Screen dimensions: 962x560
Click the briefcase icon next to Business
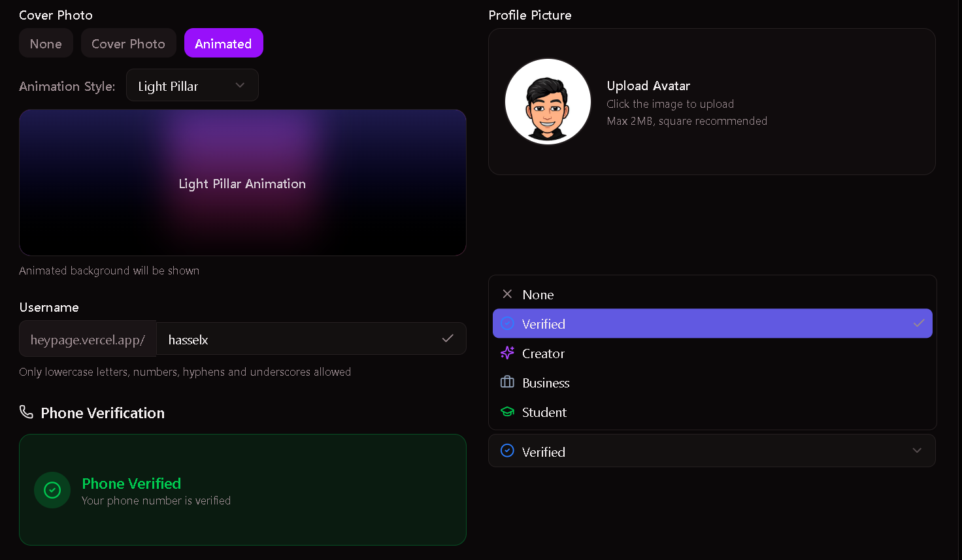point(507,382)
